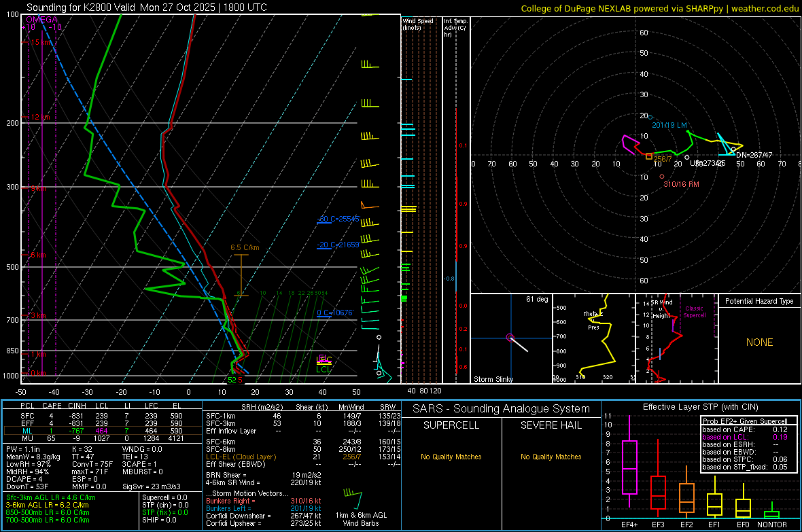The image size is (802, 532).
Task: Click the NONTOR axis label
Action: tap(772, 525)
